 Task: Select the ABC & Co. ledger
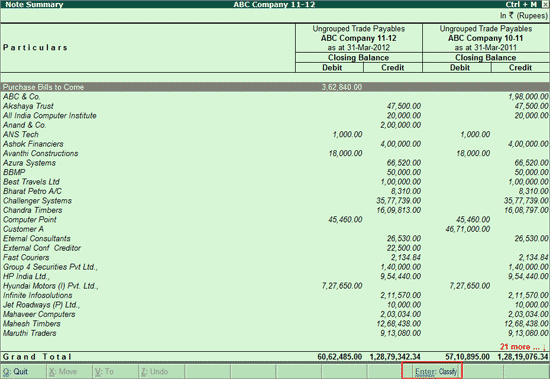point(21,97)
